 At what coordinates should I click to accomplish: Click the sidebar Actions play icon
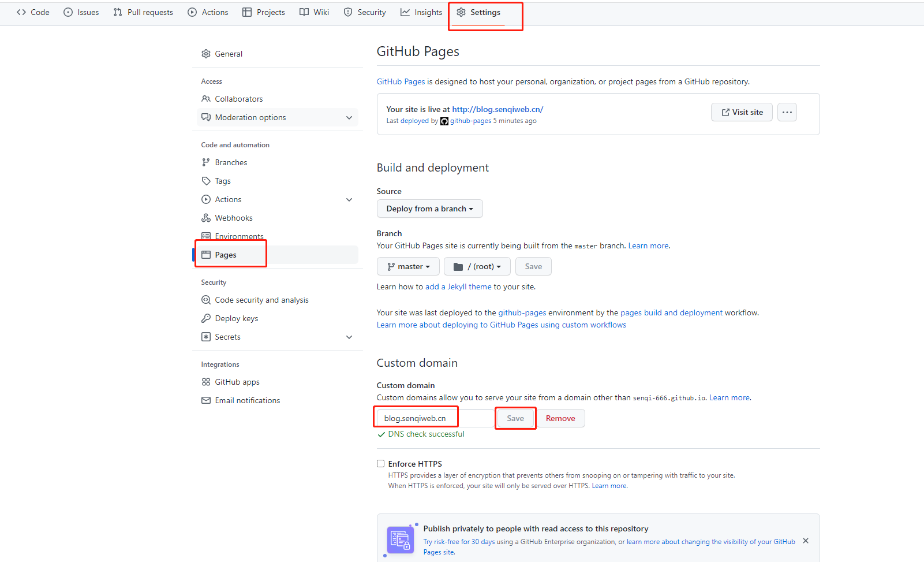pyautogui.click(x=206, y=199)
